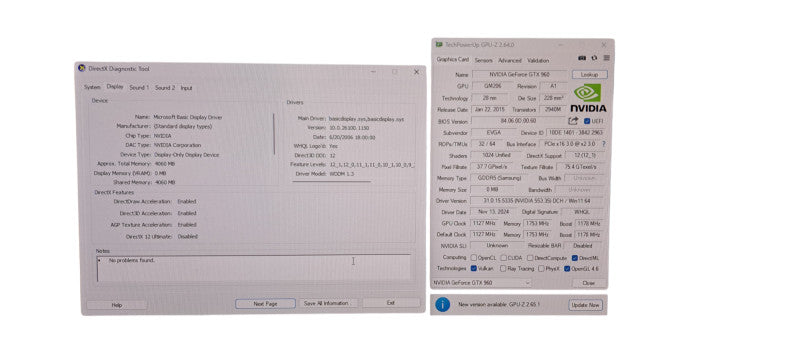
Task: Click the GPU-Z Close button
Action: pyautogui.click(x=589, y=282)
